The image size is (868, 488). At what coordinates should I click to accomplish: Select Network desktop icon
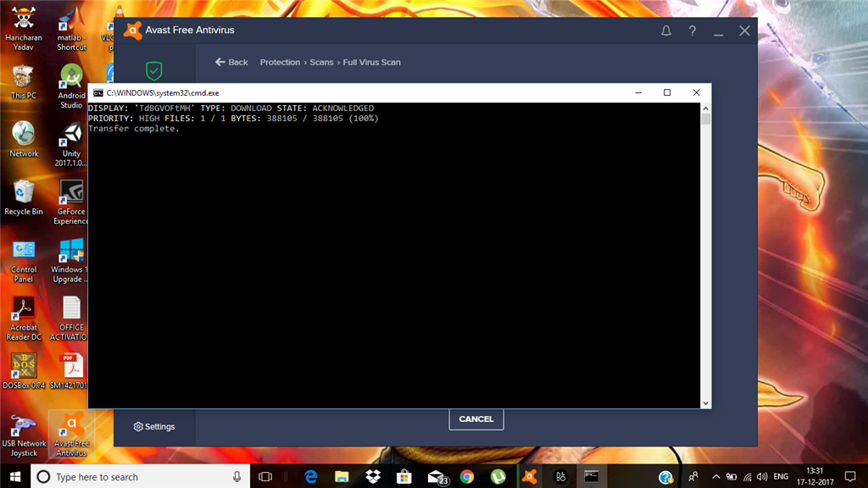point(23,140)
